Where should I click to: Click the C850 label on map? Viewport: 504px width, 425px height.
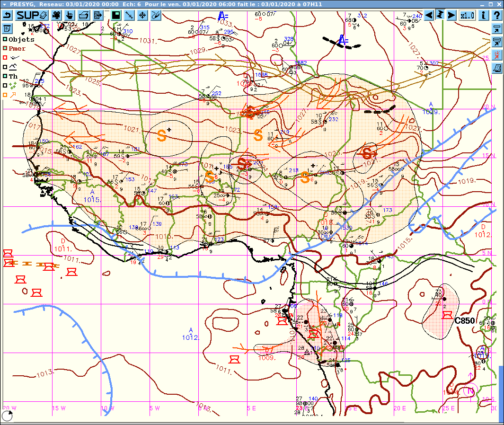464,320
